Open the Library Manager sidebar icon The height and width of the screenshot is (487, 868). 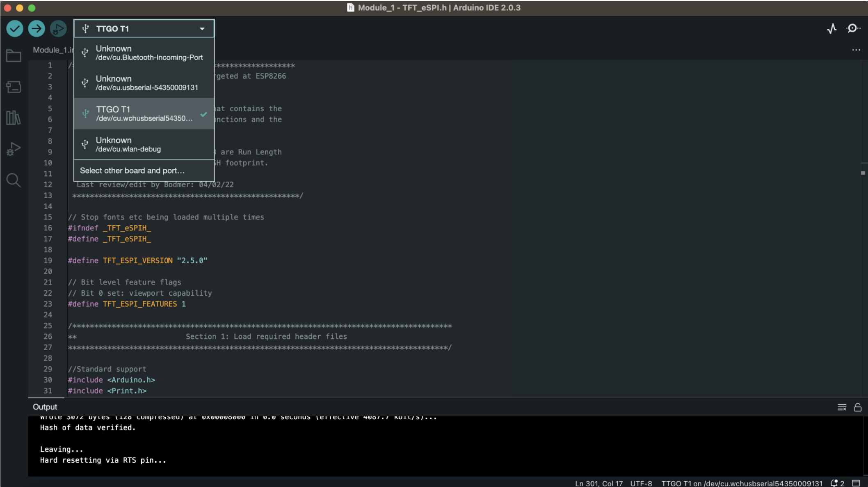[x=14, y=118]
